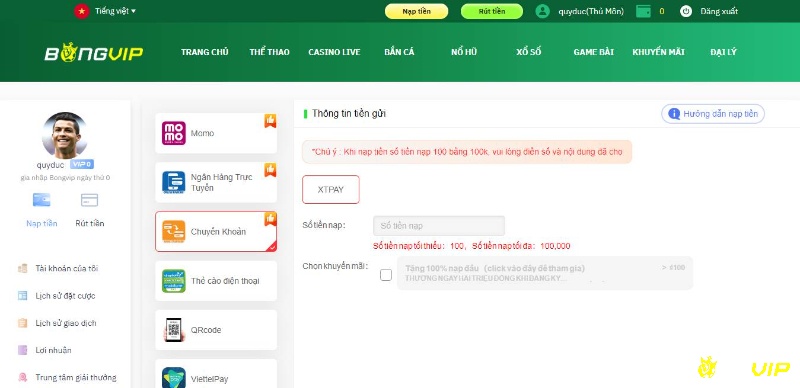The image size is (800, 388).
Task: Click the red Chú ý notice text
Action: pyautogui.click(x=467, y=152)
